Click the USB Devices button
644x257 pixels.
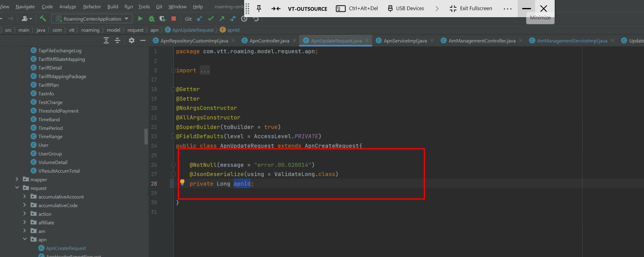[x=406, y=9]
